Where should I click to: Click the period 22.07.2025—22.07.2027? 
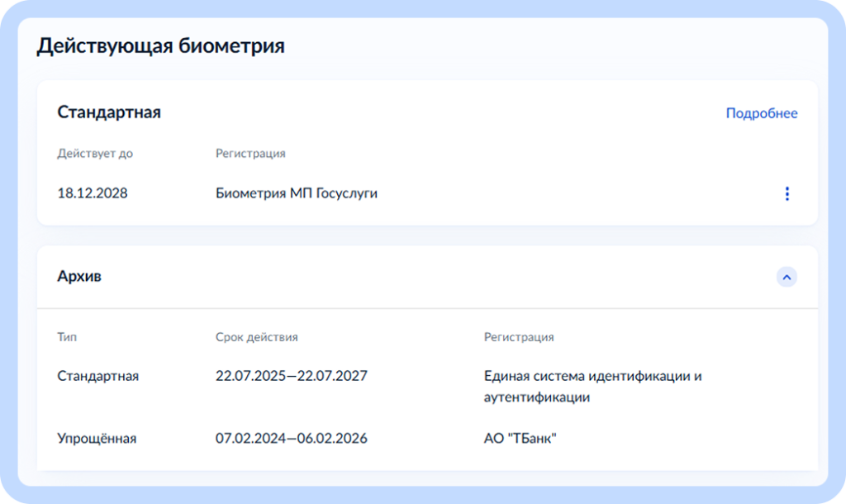(292, 377)
